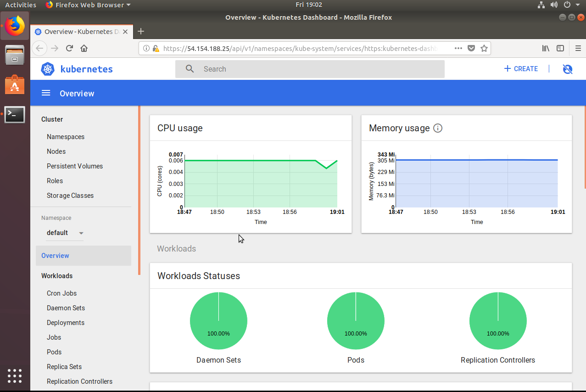Click the Cluster section heading

52,119
